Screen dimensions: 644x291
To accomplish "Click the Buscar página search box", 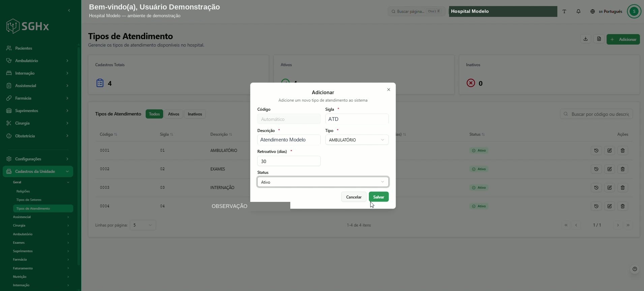I will 416,11.
